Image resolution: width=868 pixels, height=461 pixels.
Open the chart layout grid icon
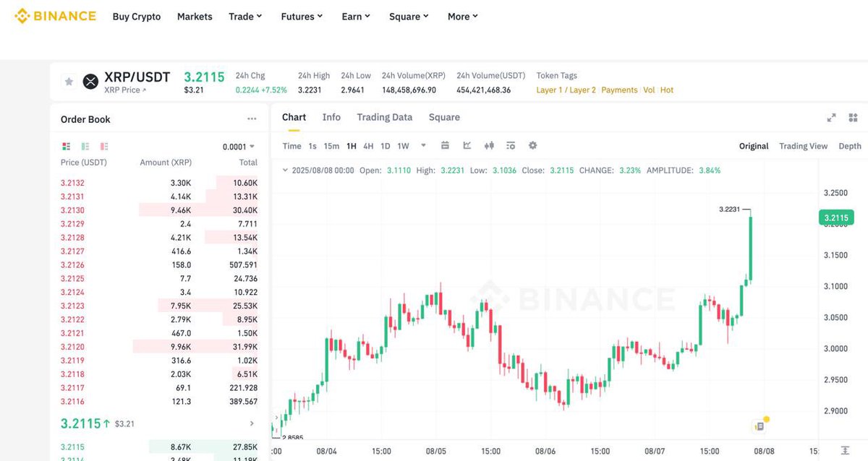click(x=853, y=118)
